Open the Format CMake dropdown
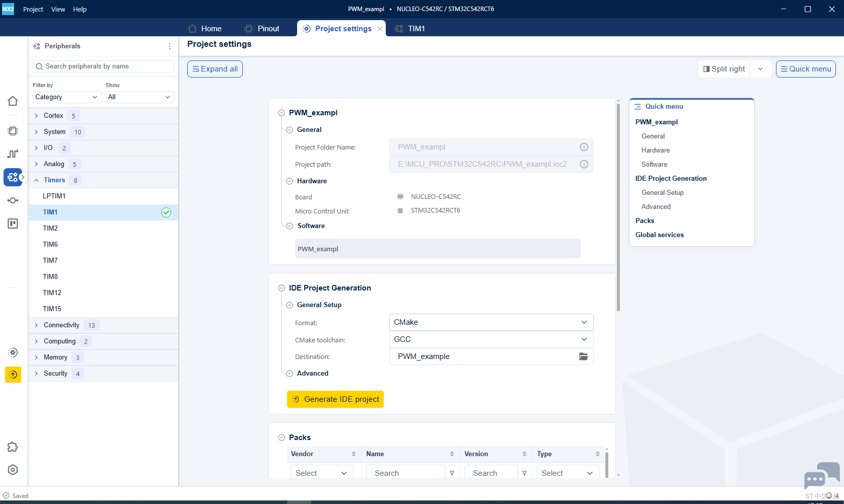 491,322
